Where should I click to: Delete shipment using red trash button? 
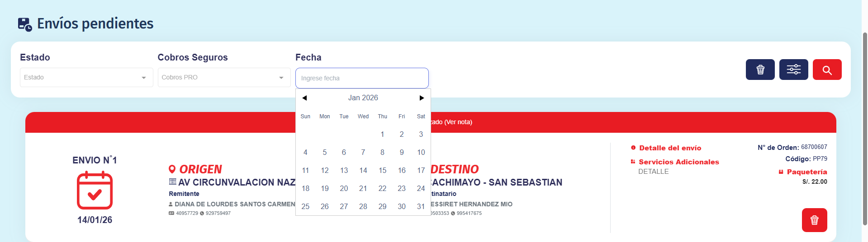[814, 220]
